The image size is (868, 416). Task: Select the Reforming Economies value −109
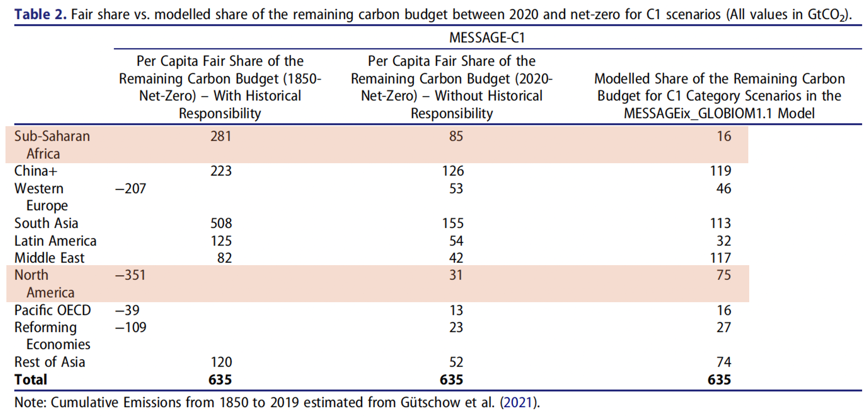click(131, 327)
